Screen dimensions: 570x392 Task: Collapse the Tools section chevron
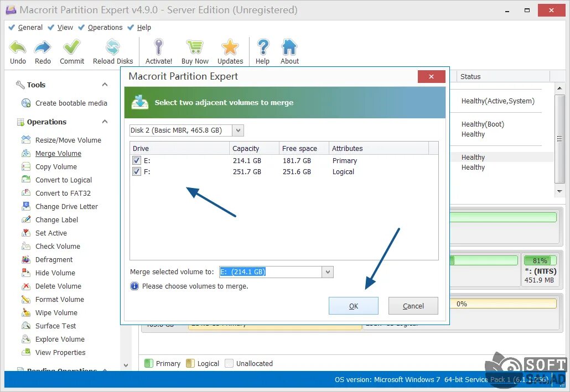105,85
